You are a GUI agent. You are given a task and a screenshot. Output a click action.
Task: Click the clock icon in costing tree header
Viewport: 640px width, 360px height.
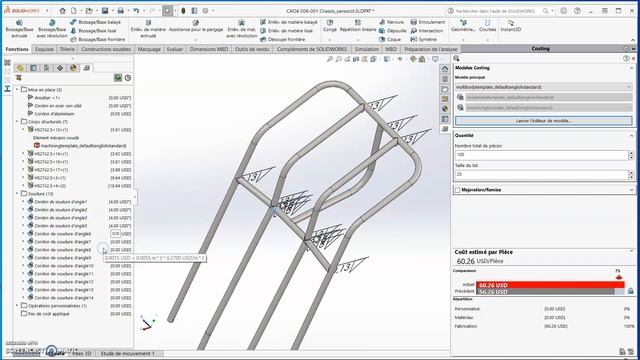128,78
